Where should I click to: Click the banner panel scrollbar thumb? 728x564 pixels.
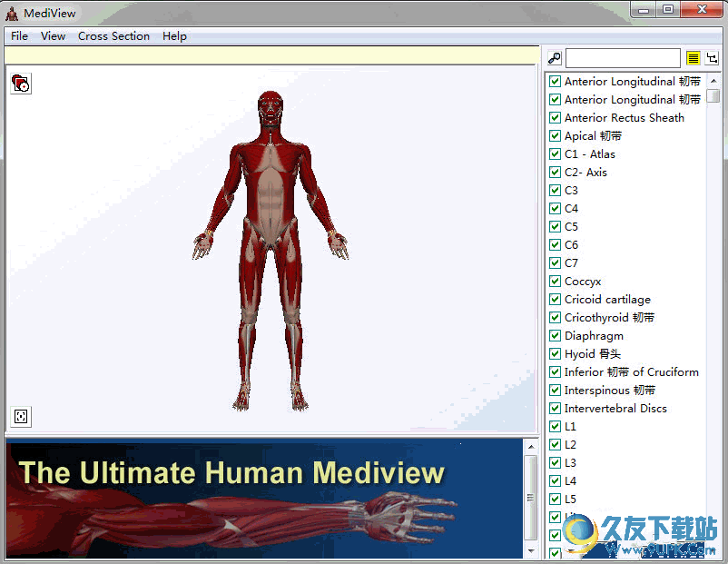(x=531, y=498)
